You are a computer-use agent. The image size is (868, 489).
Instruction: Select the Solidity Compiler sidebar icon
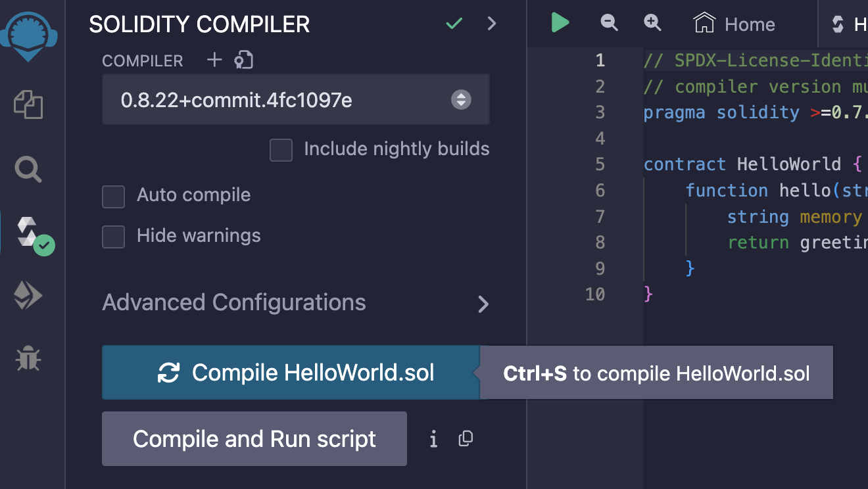click(x=28, y=231)
